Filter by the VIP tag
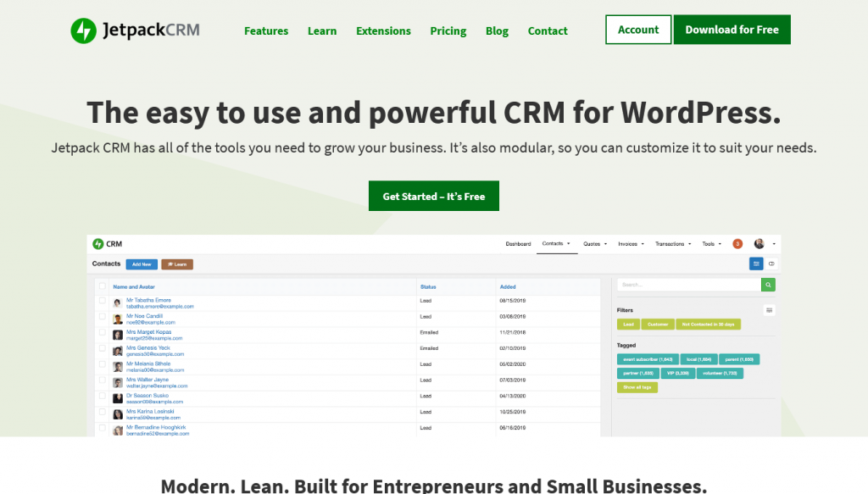The image size is (868, 494). point(677,374)
